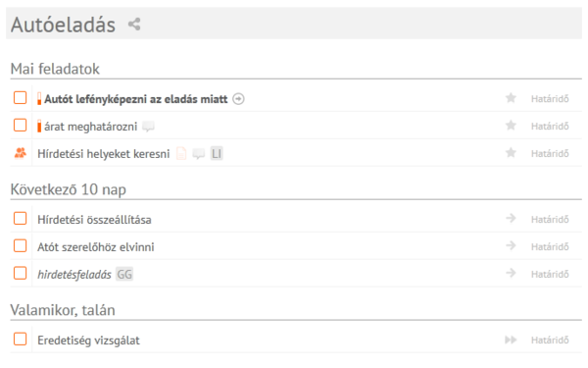
Task: Click the arrow icon on Hírdetési összeállítása row
Action: pyautogui.click(x=511, y=219)
